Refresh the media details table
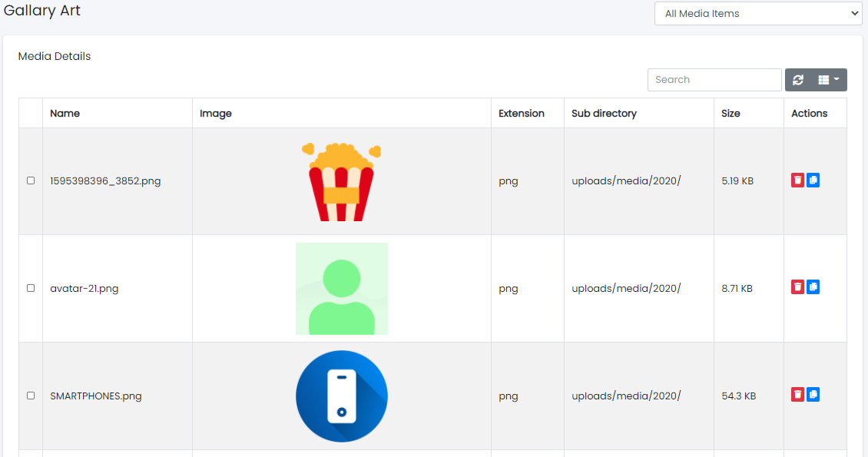Screen dimensions: 868x457 click(798, 80)
